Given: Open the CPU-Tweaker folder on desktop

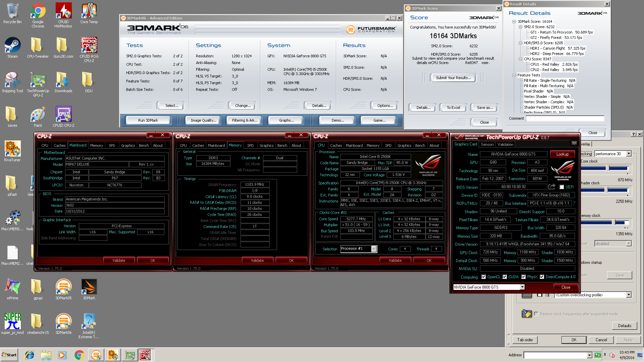Looking at the screenshot, I should point(38,48).
